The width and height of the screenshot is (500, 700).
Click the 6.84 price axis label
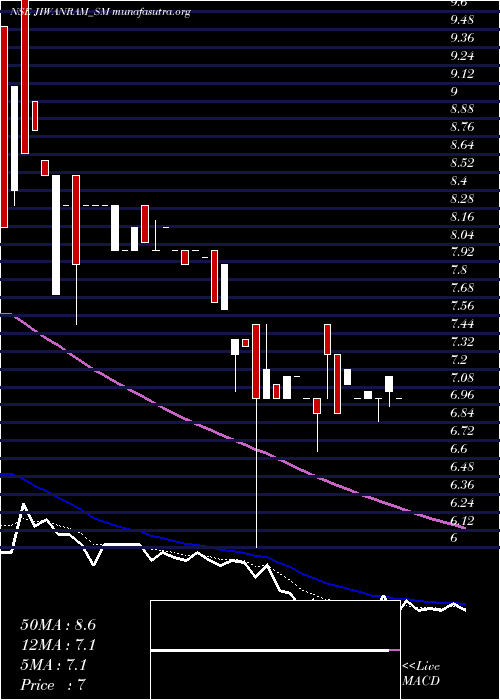pyautogui.click(x=462, y=413)
